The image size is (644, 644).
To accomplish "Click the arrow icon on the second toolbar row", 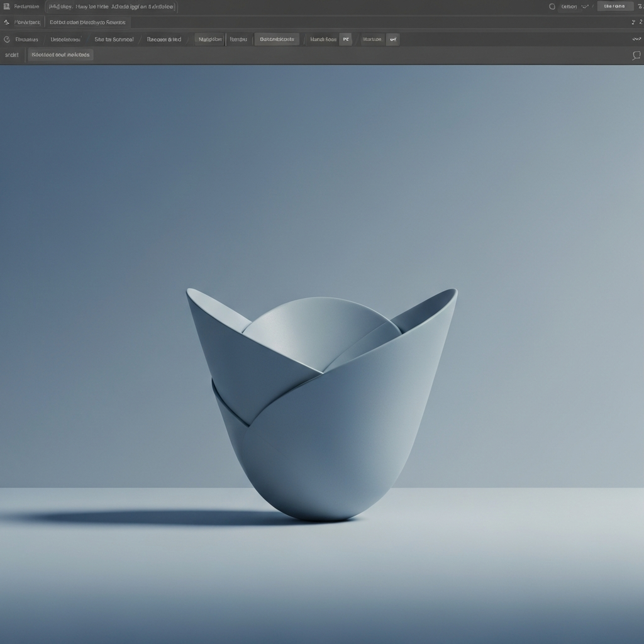I will point(6,22).
